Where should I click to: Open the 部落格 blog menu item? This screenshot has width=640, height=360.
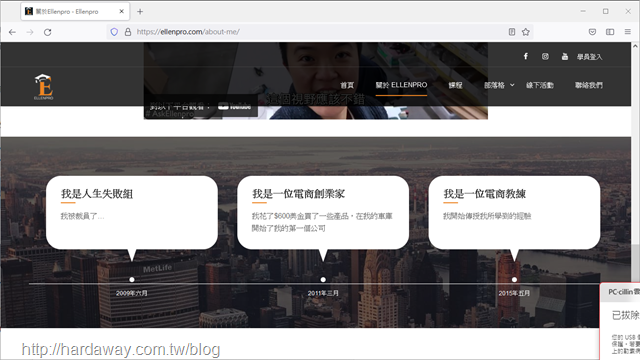click(x=494, y=85)
